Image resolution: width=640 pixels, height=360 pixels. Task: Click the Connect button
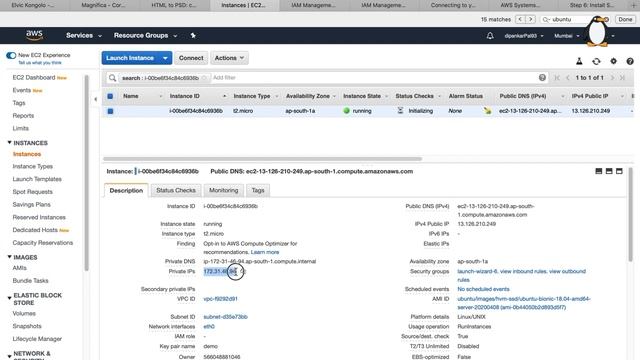coord(191,58)
